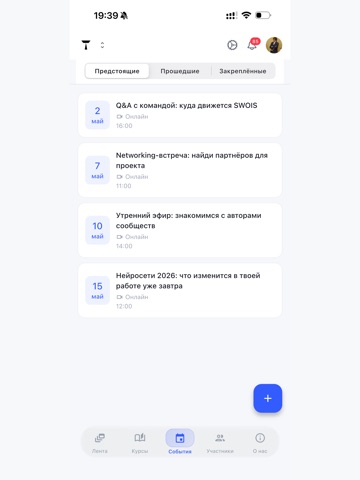360x480 pixels.
Task: Tap the community logo icon in header
Action: coord(86,45)
